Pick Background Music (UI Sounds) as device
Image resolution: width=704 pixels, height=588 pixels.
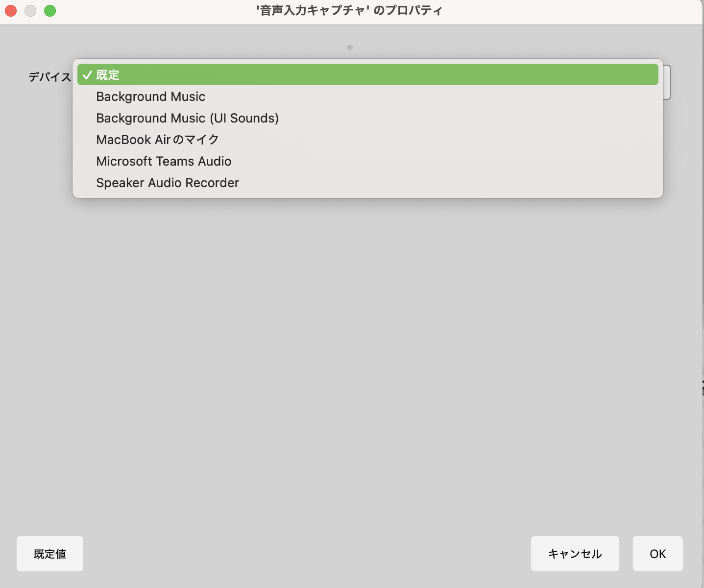point(187,118)
